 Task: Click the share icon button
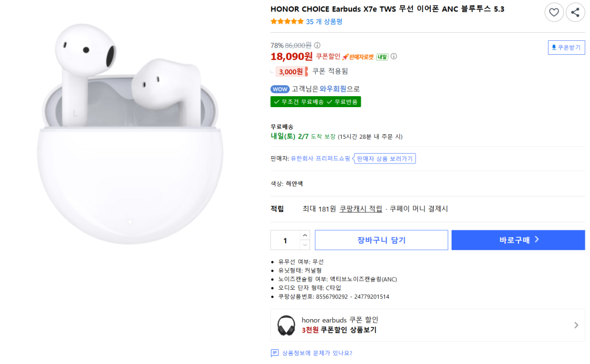575,12
